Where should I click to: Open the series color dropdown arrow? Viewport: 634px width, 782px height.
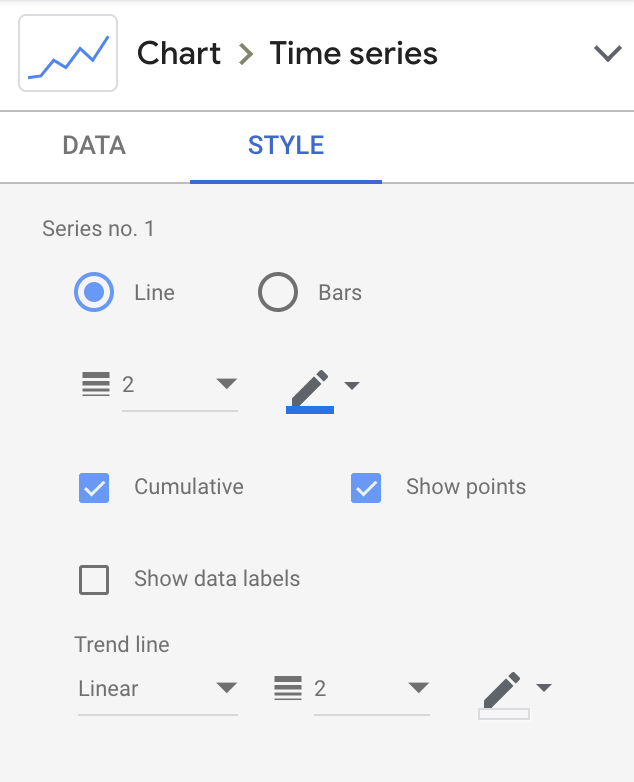click(x=352, y=385)
